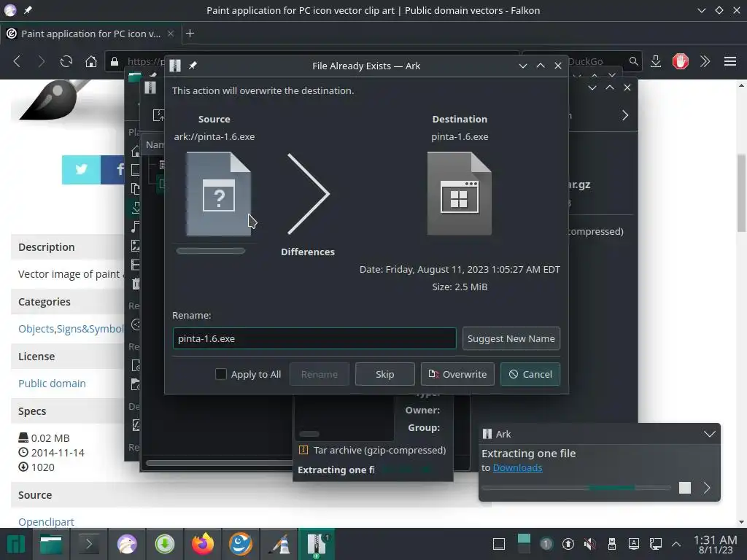Cancel the File Already Exists dialog
This screenshot has height=560, width=747.
point(530,374)
